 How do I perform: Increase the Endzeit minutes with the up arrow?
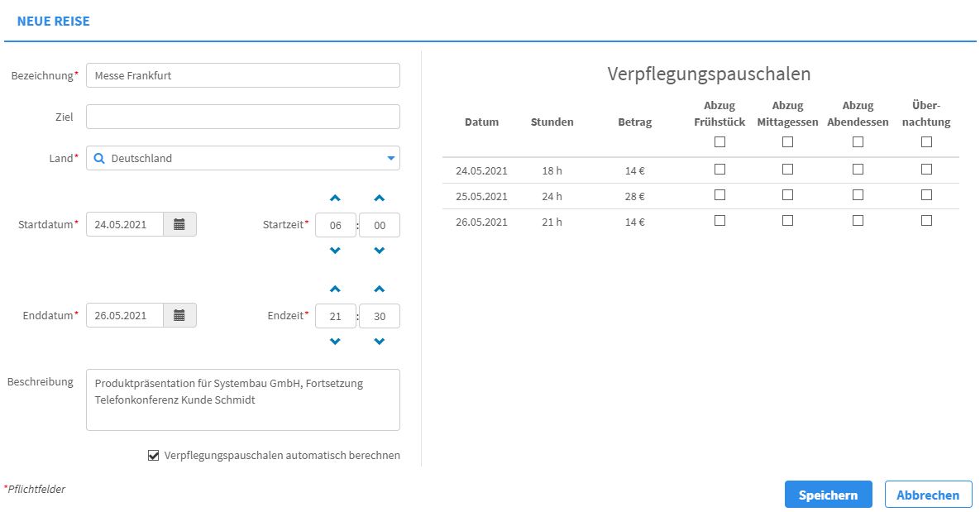[x=379, y=289]
